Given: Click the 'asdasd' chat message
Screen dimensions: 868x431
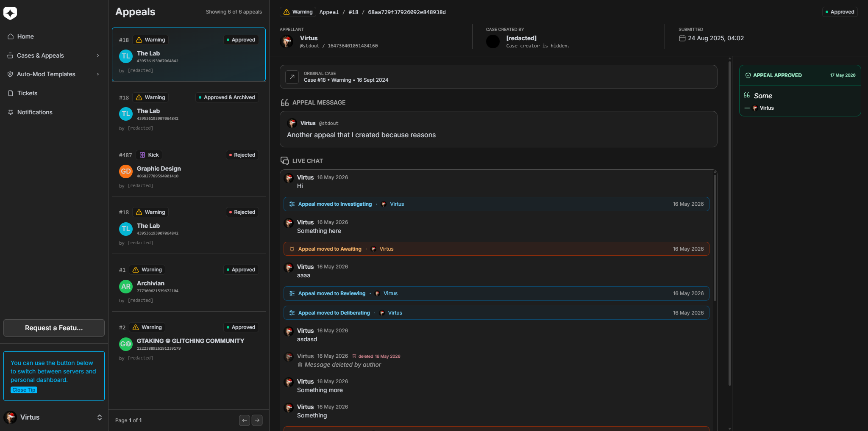Looking at the screenshot, I should point(307,339).
